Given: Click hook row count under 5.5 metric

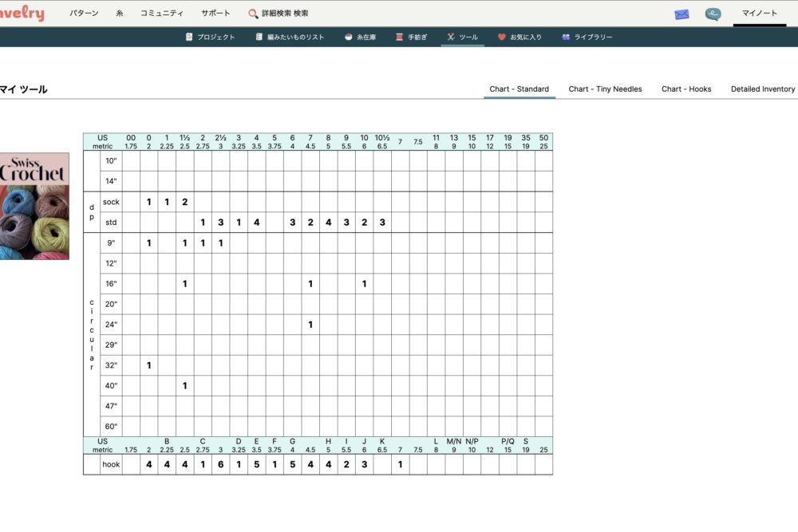Looking at the screenshot, I should click(x=346, y=464).
